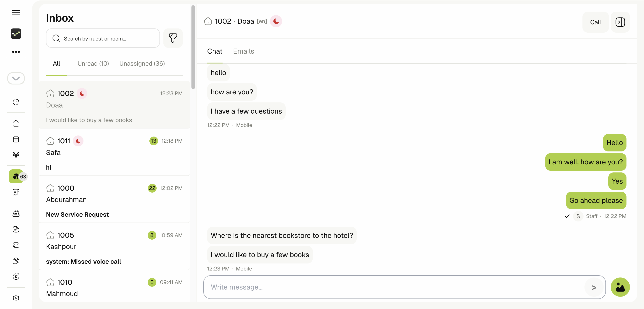This screenshot has width=644, height=309.
Task: Send the message with arrow button
Action: click(x=594, y=287)
